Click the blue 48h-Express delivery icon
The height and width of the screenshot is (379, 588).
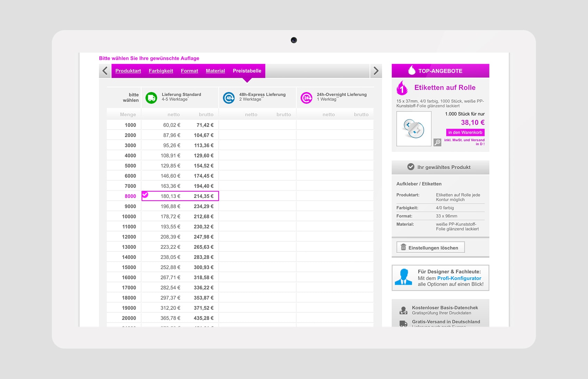(x=229, y=98)
